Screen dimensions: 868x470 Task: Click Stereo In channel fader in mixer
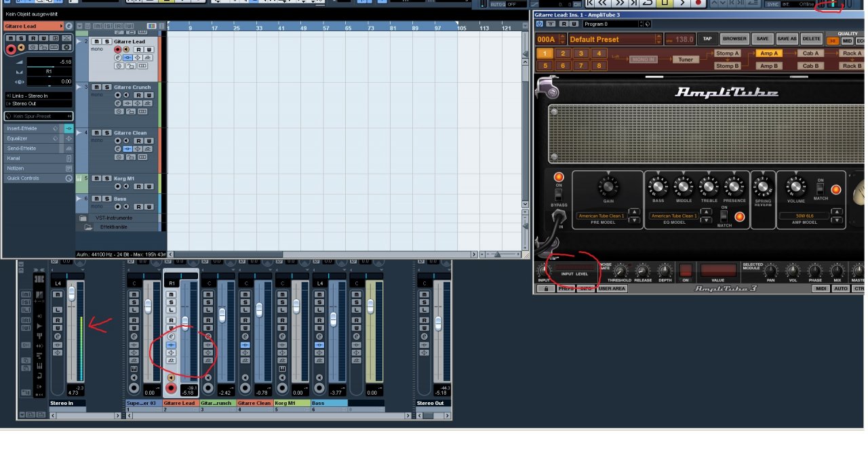[x=71, y=293]
